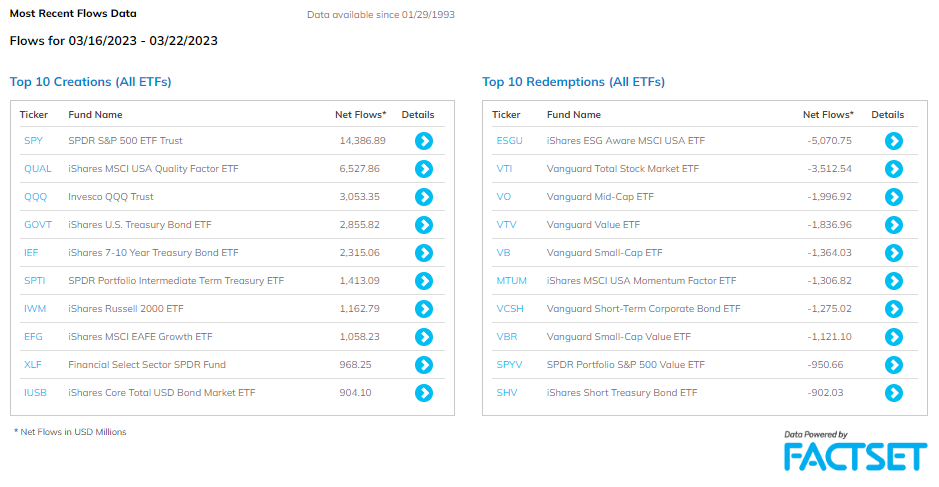Select the EFG ticker link

(x=33, y=337)
